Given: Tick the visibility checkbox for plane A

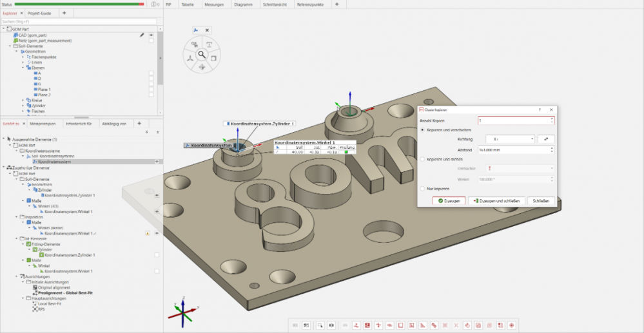Looking at the screenshot, I should point(151,73).
